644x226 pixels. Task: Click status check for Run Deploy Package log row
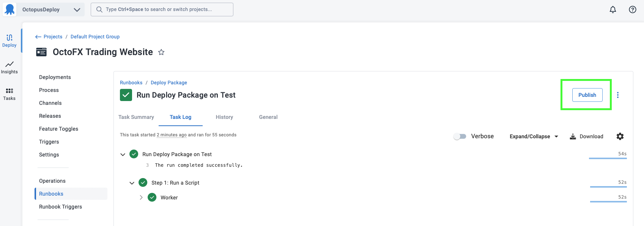(x=134, y=154)
